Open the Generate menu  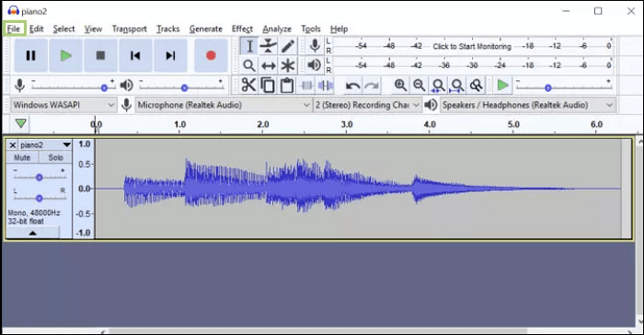pos(206,29)
